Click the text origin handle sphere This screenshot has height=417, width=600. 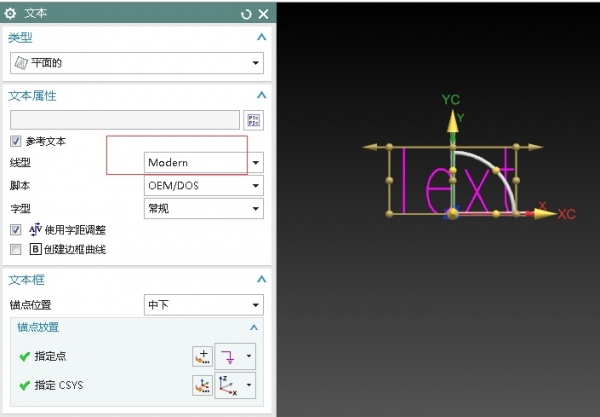(x=453, y=214)
